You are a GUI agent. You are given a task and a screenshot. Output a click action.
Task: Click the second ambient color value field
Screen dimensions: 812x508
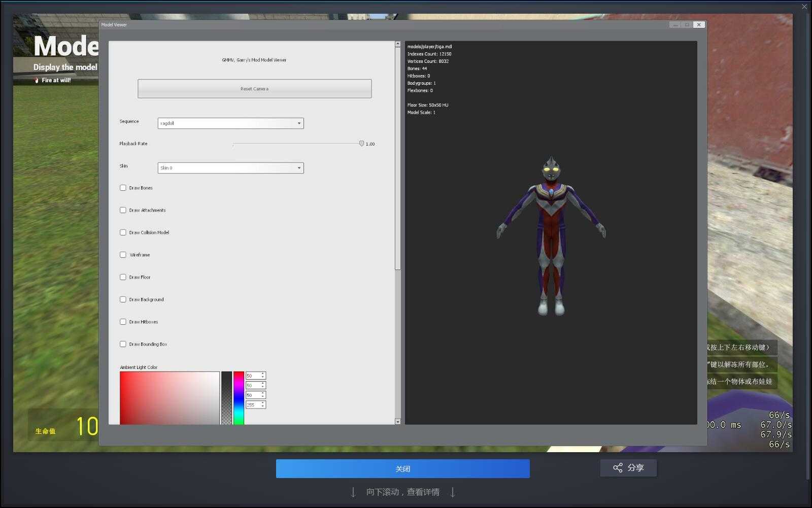(253, 385)
